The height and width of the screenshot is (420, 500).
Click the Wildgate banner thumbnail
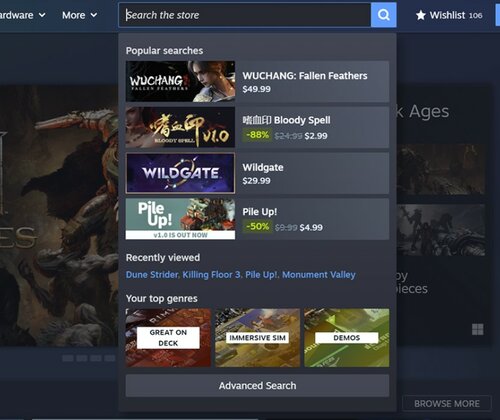tap(180, 173)
